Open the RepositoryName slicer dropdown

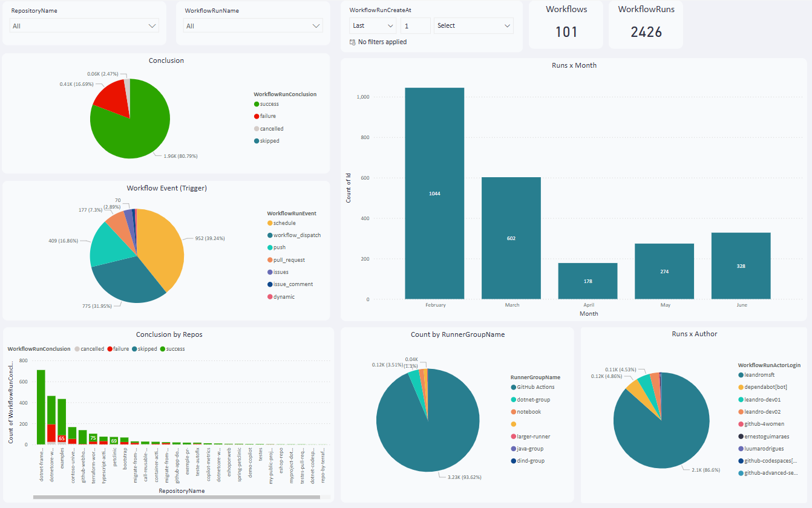point(84,26)
